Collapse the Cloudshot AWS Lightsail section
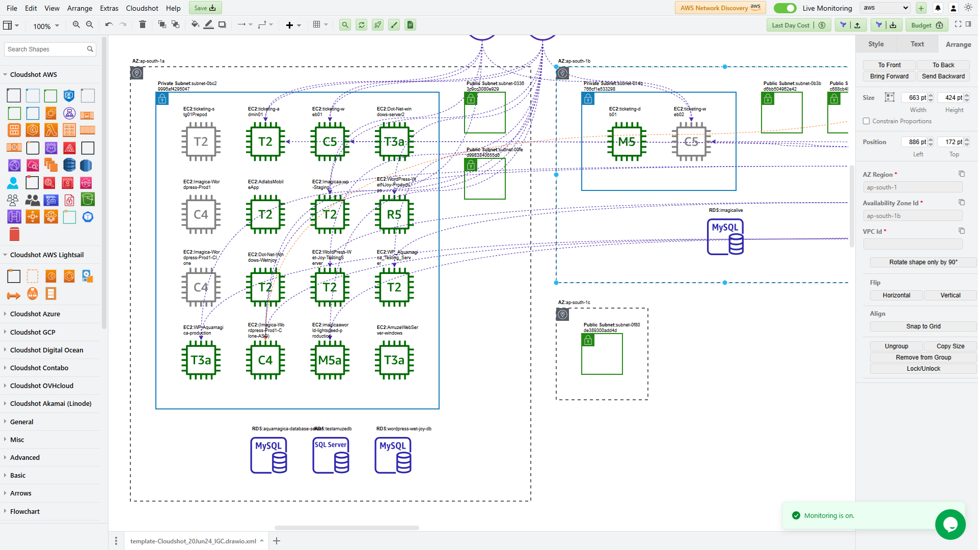Screen dimensions: 980x550 click(47, 256)
